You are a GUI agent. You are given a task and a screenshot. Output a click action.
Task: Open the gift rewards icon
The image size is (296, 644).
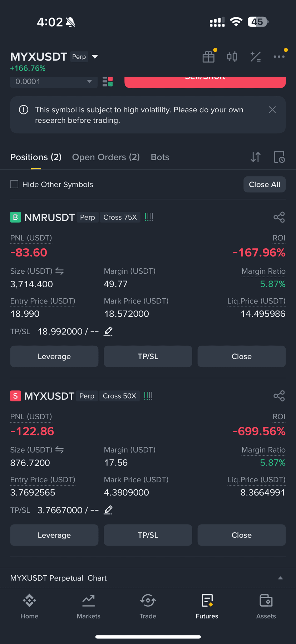pyautogui.click(x=208, y=57)
